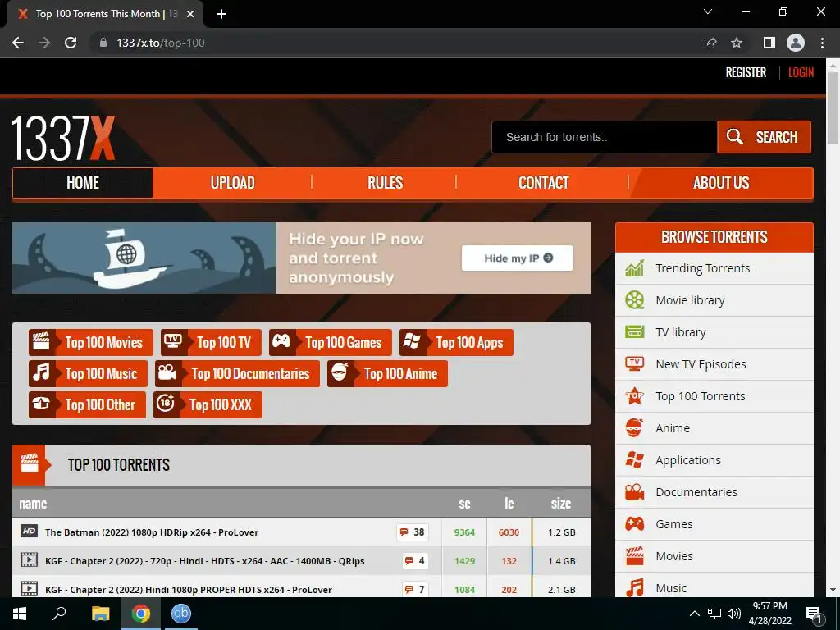Click the Top 100 TV button
This screenshot has width=840, height=630.
point(211,342)
